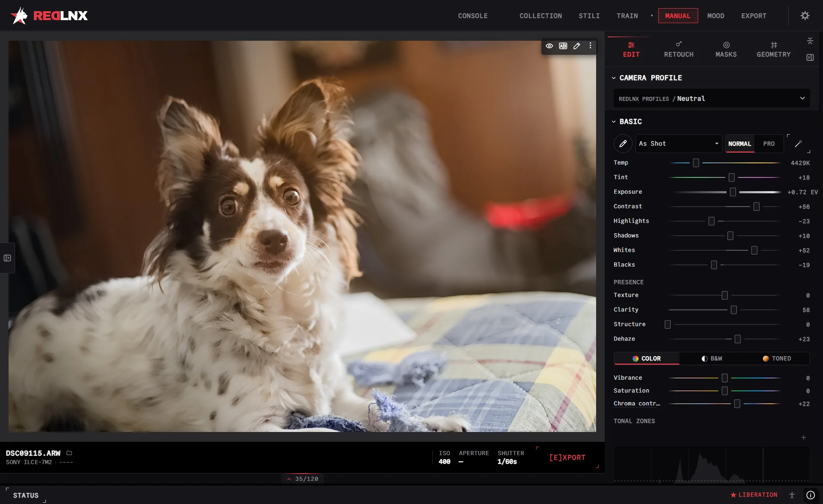Click the [E]XPORT button

point(567,458)
